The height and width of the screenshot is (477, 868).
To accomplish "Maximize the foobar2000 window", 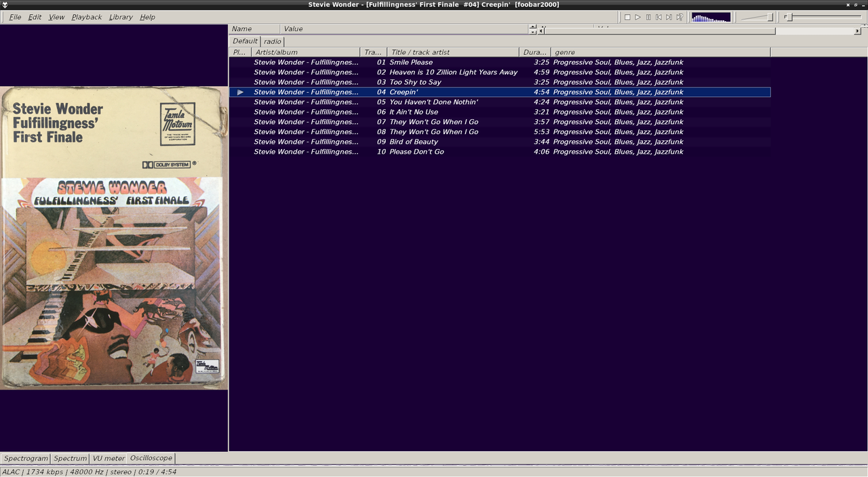I will coord(855,5).
